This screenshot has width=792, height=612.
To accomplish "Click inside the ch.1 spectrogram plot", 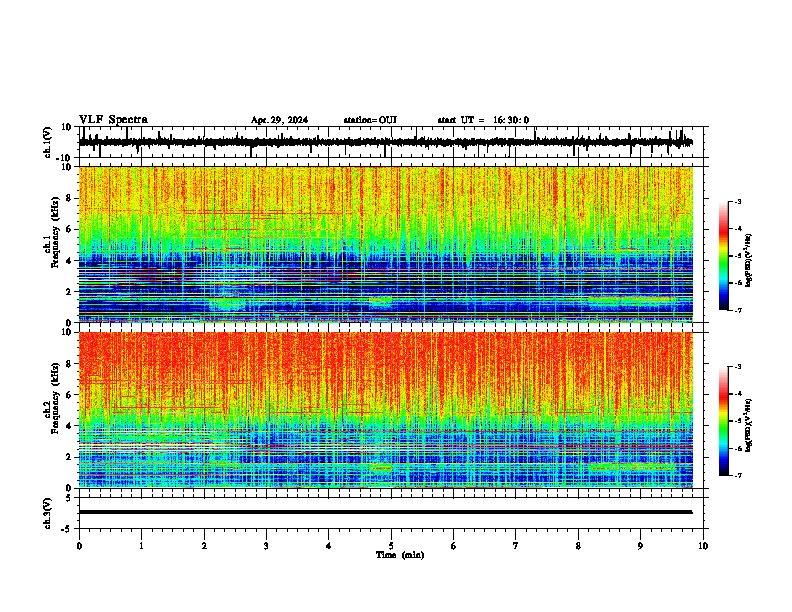I will pyautogui.click(x=385, y=244).
